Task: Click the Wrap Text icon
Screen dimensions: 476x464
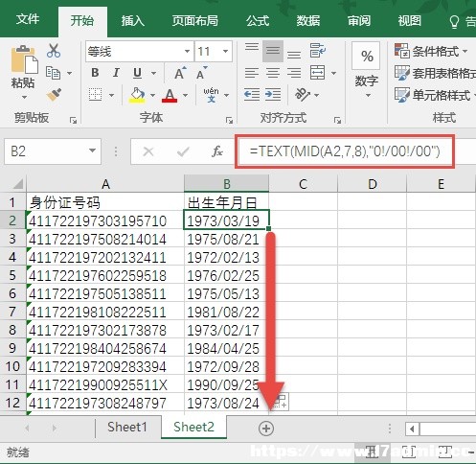Action: 317,51
